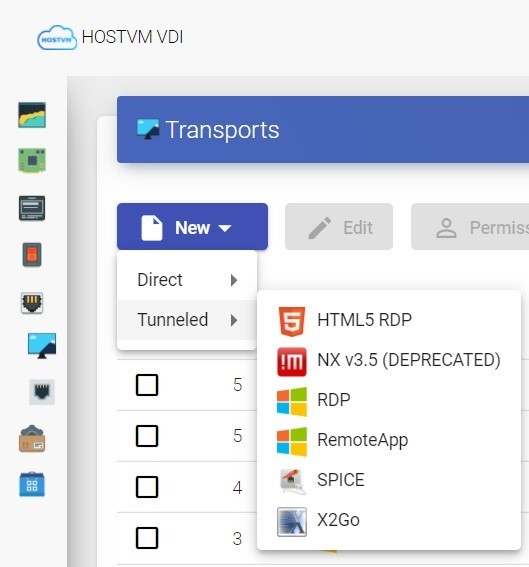This screenshot has width=529, height=567.
Task: Click the blue calendar sidebar icon
Action: click(32, 485)
